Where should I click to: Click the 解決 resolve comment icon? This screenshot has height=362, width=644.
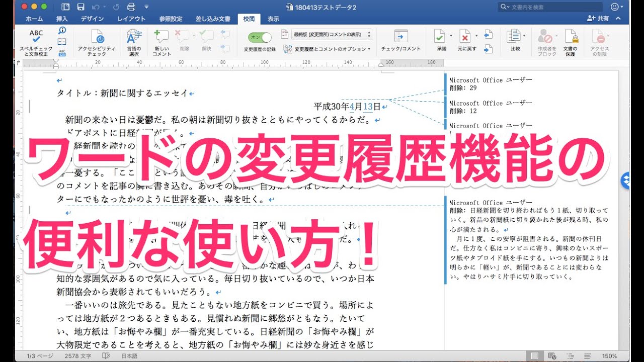pyautogui.click(x=206, y=36)
